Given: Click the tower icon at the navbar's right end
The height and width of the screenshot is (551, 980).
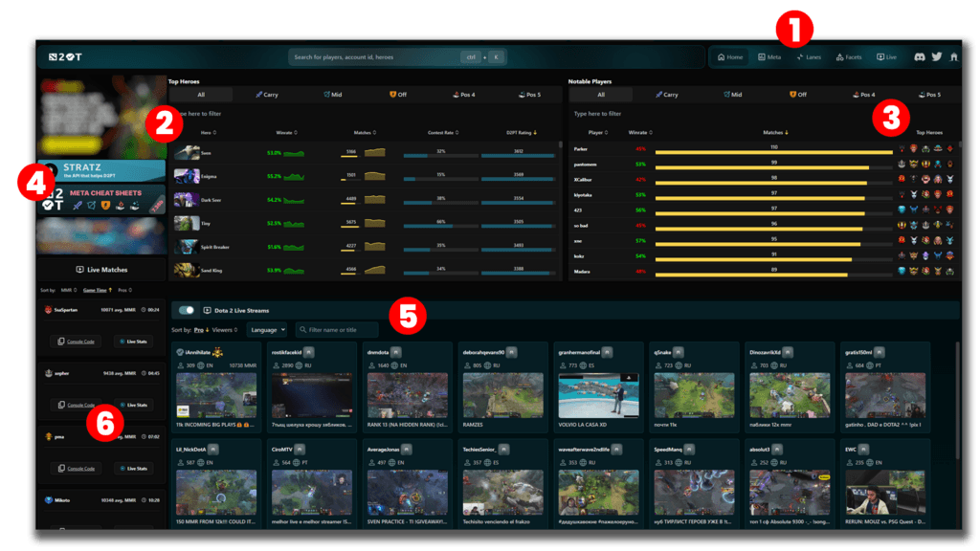Looking at the screenshot, I should (954, 56).
